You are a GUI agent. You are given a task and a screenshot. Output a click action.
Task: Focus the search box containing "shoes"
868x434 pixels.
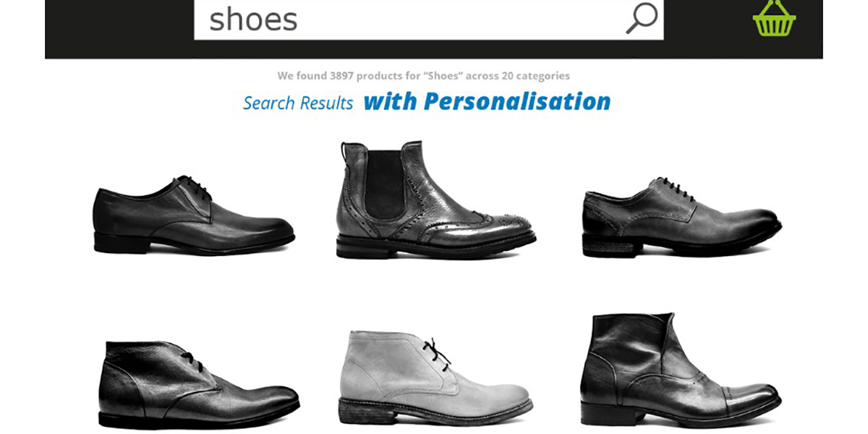tap(429, 20)
